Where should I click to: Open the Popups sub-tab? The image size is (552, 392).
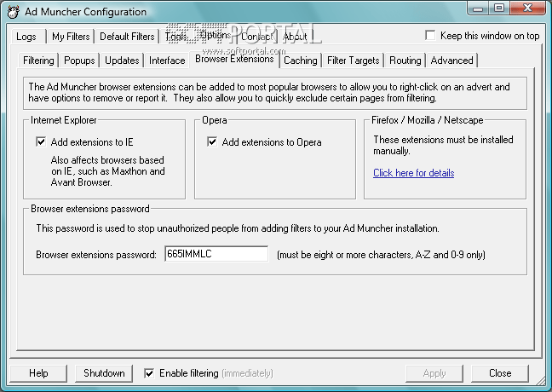click(79, 61)
